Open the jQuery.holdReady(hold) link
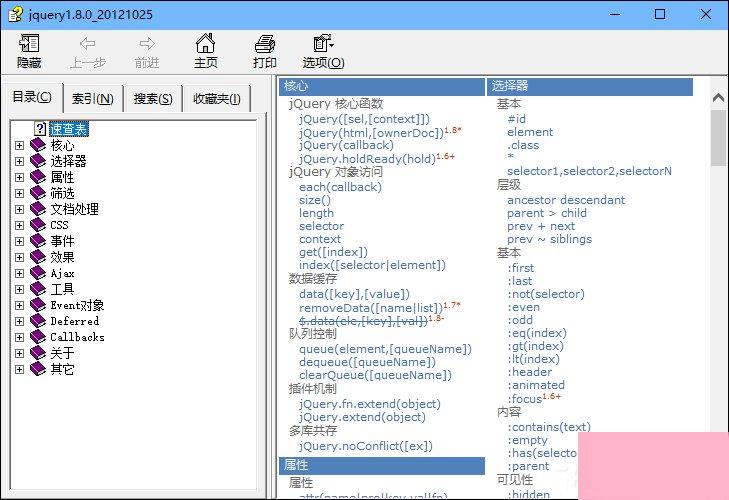This screenshot has width=729, height=500. click(367, 159)
